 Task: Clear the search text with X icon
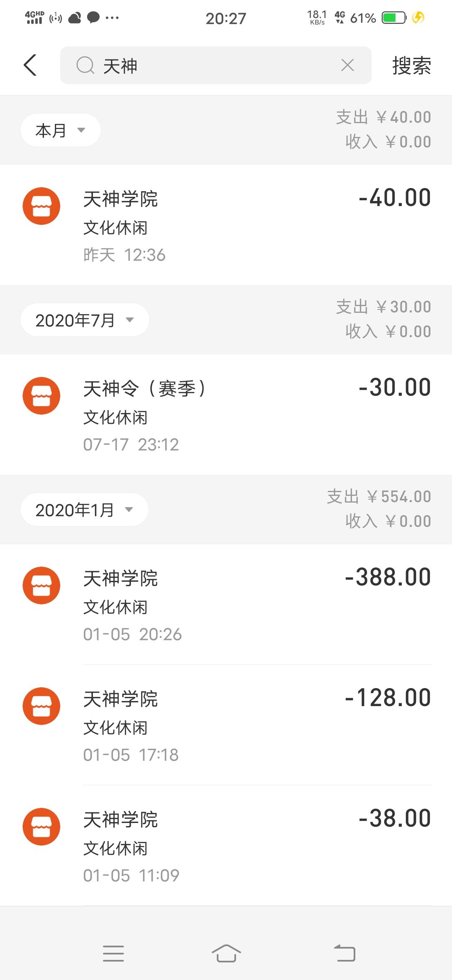(347, 65)
